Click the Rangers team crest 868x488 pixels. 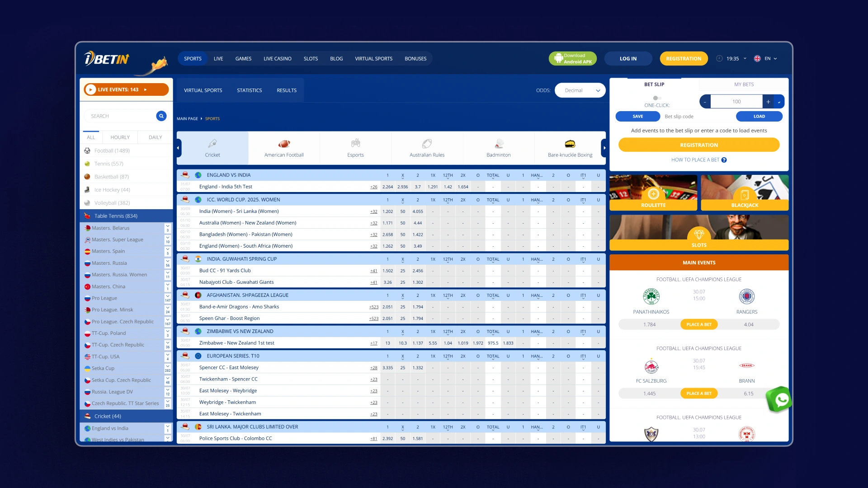[x=747, y=297]
